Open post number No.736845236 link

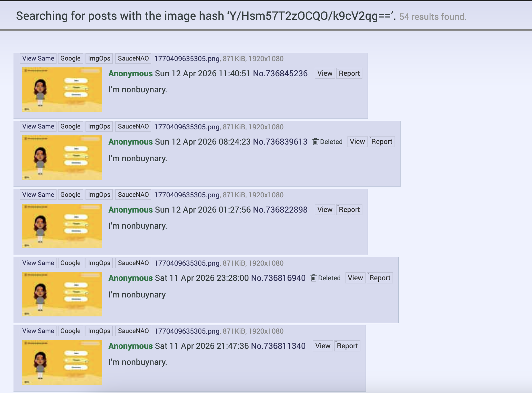pyautogui.click(x=280, y=73)
